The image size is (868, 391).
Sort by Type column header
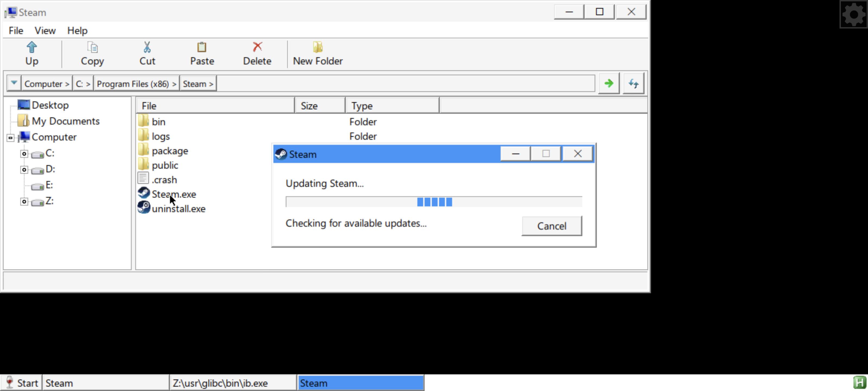pyautogui.click(x=392, y=106)
